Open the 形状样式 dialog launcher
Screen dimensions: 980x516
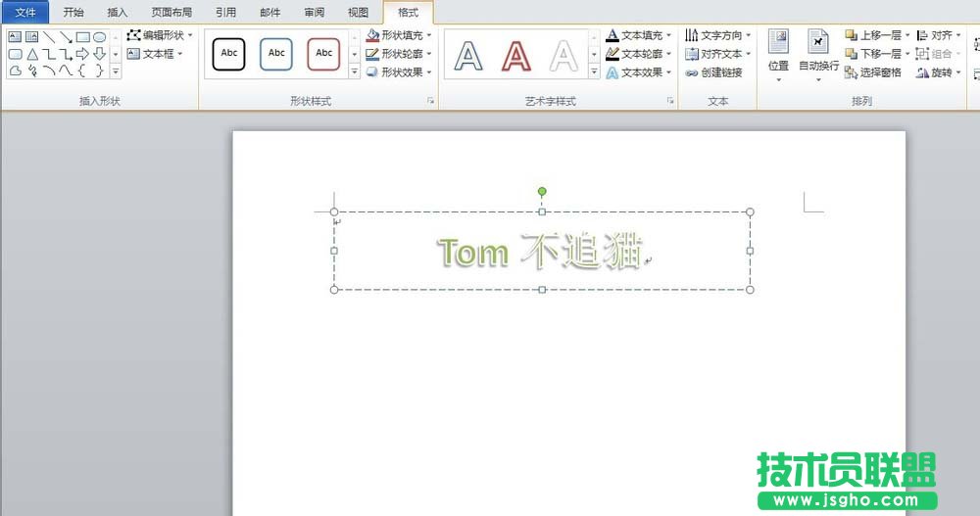(x=430, y=101)
